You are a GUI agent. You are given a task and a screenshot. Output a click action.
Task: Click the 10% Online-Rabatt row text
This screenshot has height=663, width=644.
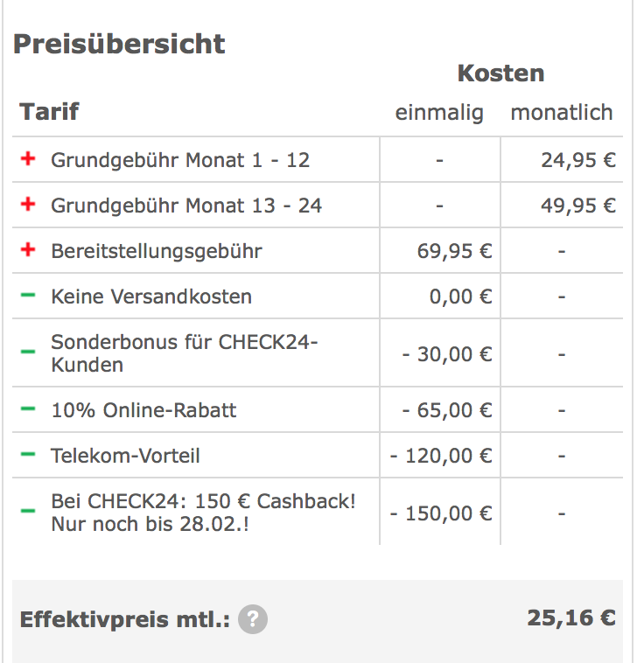143,410
